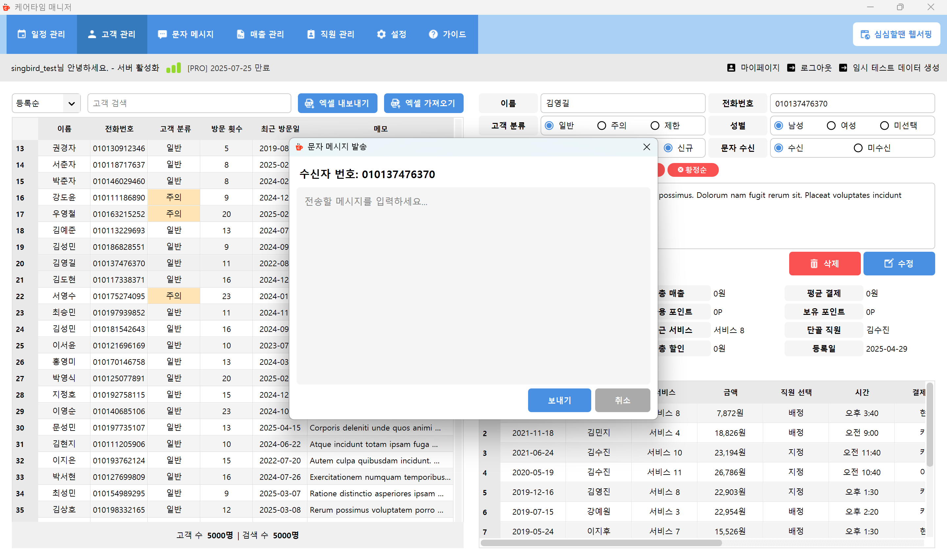Click the horizontal scrollbar under service history

pyautogui.click(x=600, y=543)
